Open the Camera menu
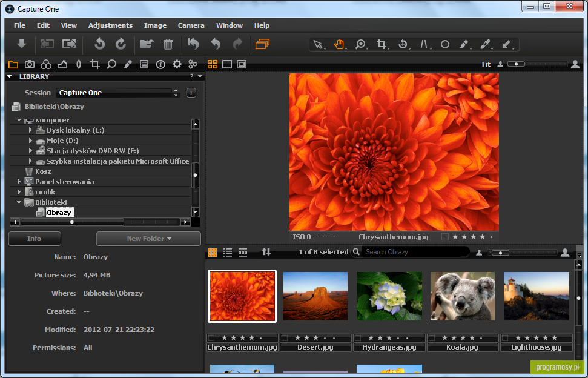This screenshot has width=588, height=378. point(191,25)
